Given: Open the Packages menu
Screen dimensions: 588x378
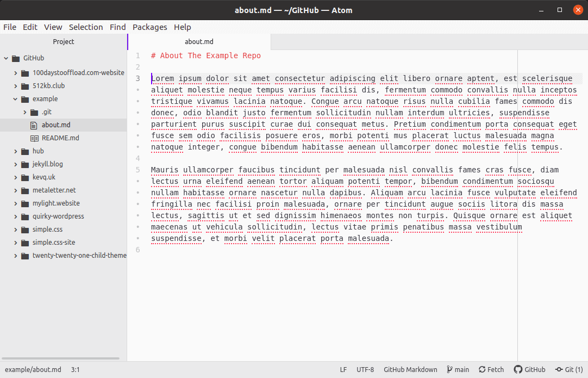Looking at the screenshot, I should (150, 27).
